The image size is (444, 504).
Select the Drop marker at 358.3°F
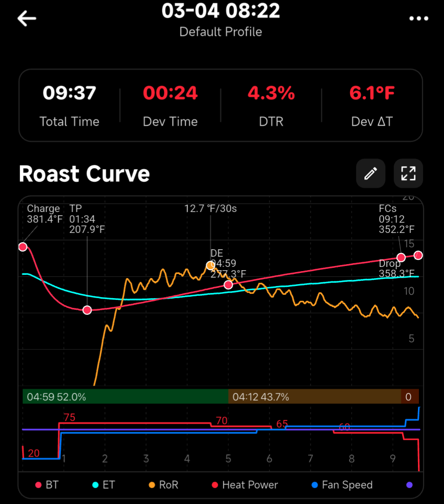(x=418, y=255)
